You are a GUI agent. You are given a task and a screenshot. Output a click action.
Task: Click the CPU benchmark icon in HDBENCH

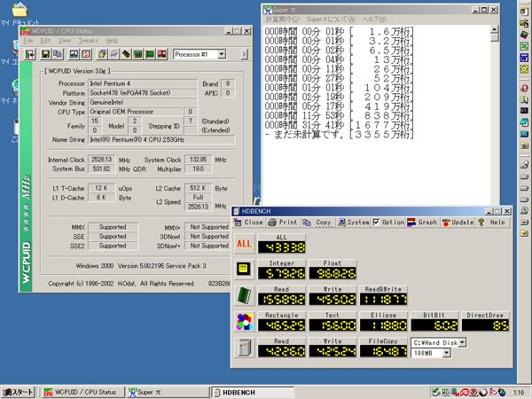245,270
